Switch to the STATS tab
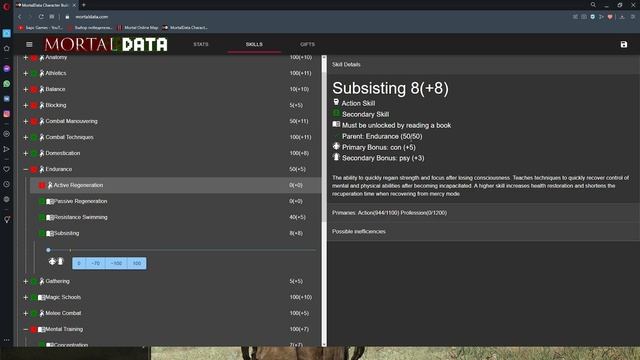Viewport: 640px width, 360px height. pyautogui.click(x=201, y=44)
